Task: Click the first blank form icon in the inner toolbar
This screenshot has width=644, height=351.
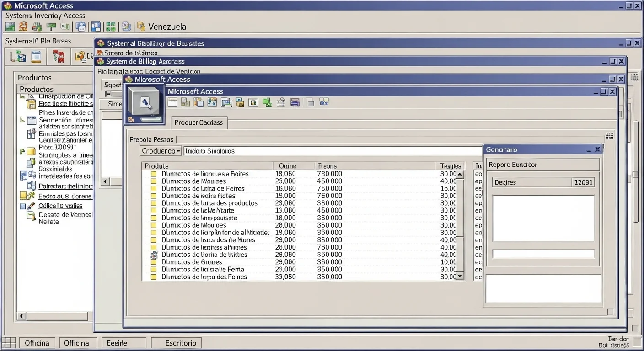Action: coord(172,102)
